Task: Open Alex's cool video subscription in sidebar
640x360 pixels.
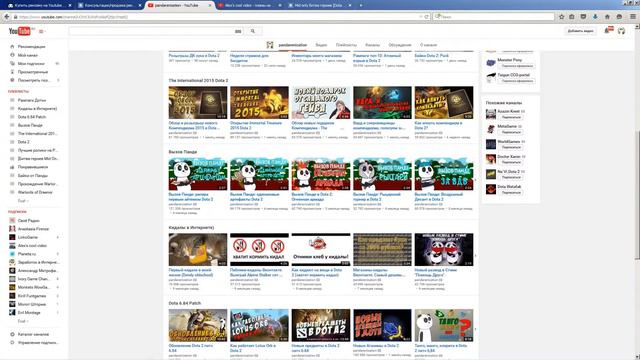Action: (32, 246)
